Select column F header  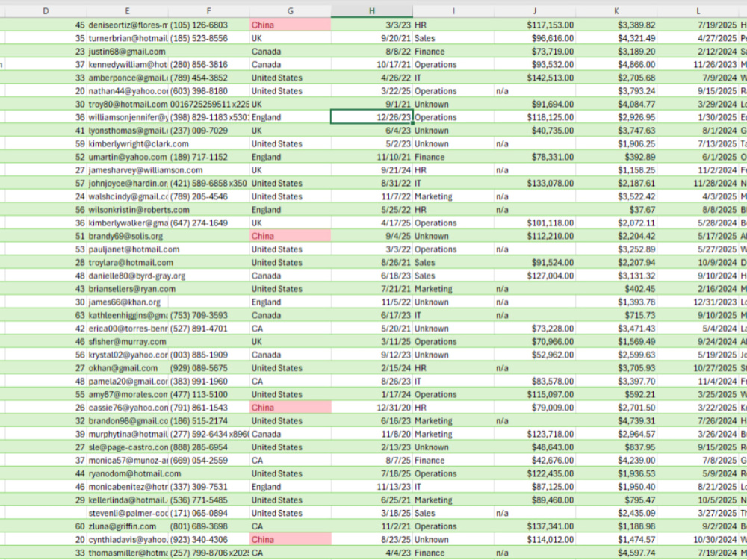click(x=208, y=11)
